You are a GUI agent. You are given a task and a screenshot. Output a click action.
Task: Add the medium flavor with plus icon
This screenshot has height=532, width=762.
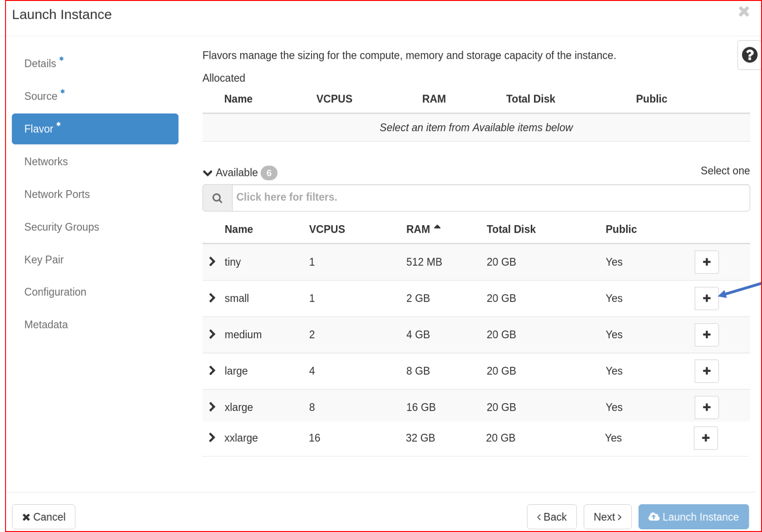click(x=706, y=335)
